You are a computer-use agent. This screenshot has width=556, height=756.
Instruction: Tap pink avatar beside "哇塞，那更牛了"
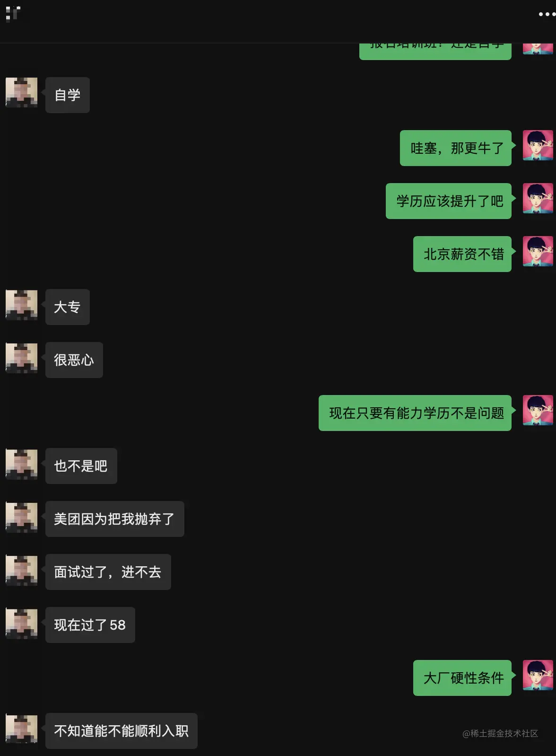(538, 145)
